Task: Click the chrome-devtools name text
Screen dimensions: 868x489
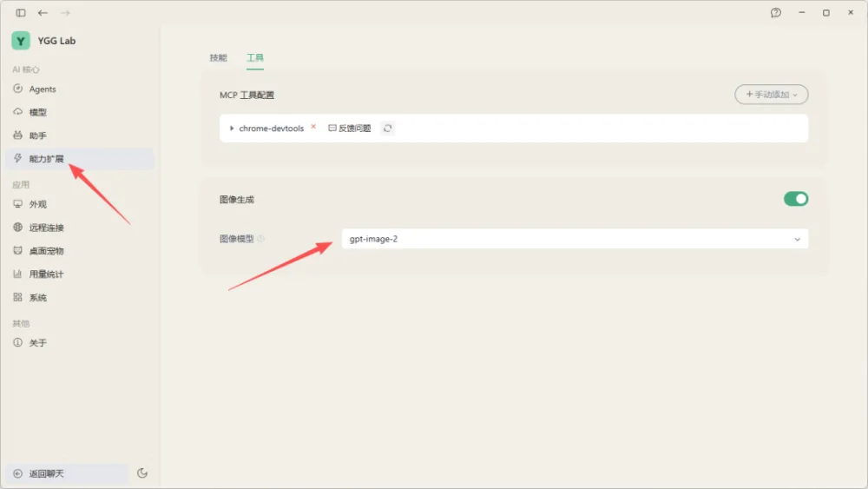Action: coord(271,129)
